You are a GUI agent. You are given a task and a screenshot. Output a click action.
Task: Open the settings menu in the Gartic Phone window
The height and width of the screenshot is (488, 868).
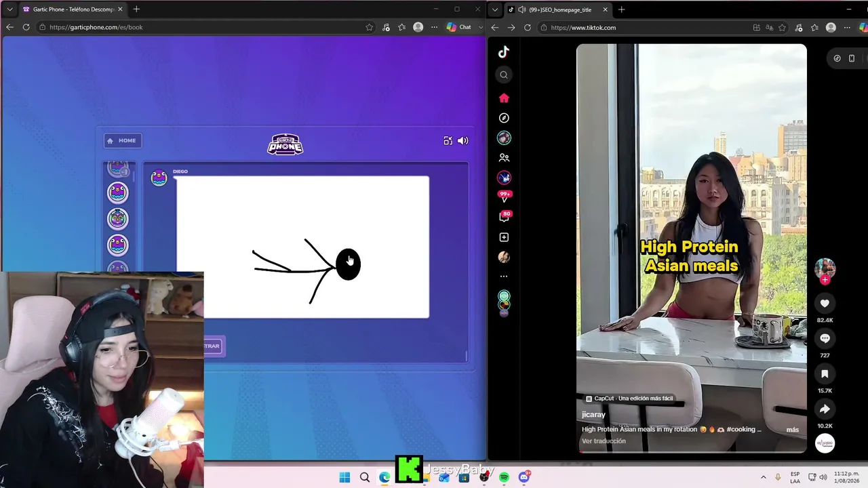click(x=434, y=27)
